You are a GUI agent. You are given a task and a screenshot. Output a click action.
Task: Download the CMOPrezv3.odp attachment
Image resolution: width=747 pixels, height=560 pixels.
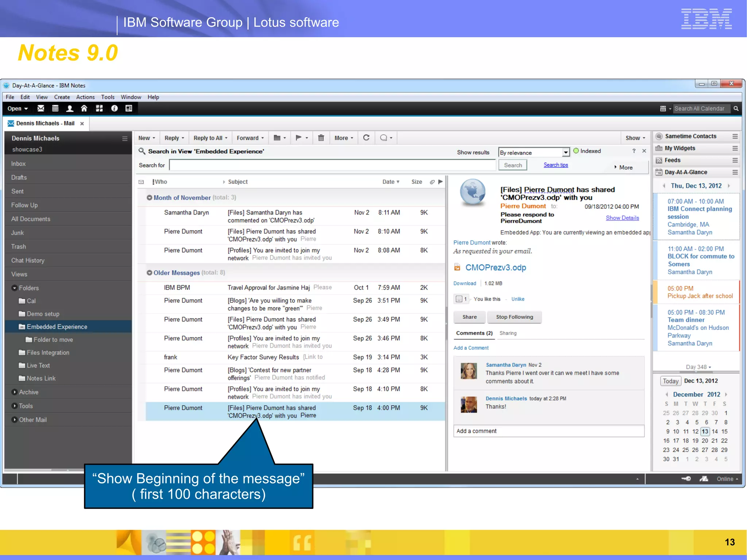point(464,283)
